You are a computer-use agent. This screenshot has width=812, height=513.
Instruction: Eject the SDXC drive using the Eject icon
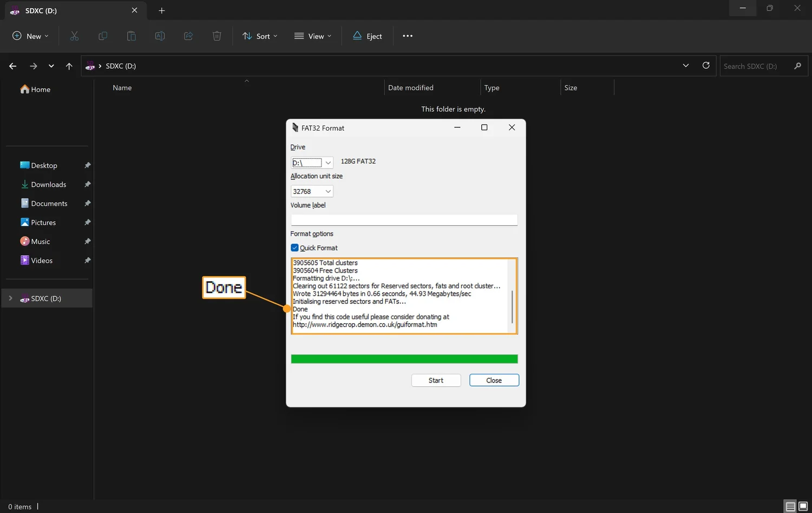click(367, 36)
